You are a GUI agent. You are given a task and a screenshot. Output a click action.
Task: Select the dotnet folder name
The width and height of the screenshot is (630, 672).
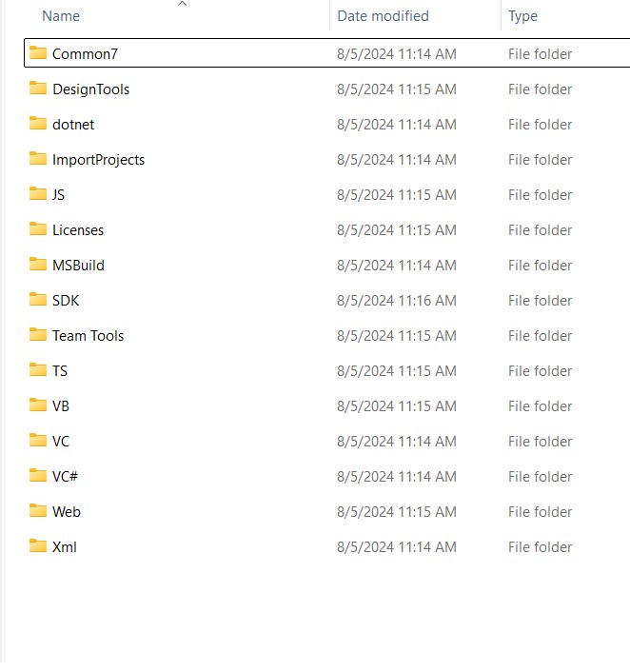click(73, 125)
